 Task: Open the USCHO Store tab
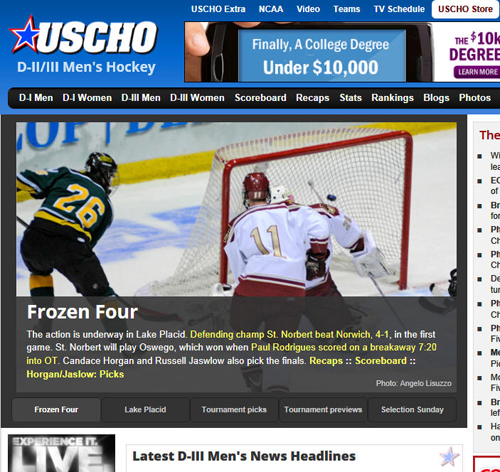[465, 9]
